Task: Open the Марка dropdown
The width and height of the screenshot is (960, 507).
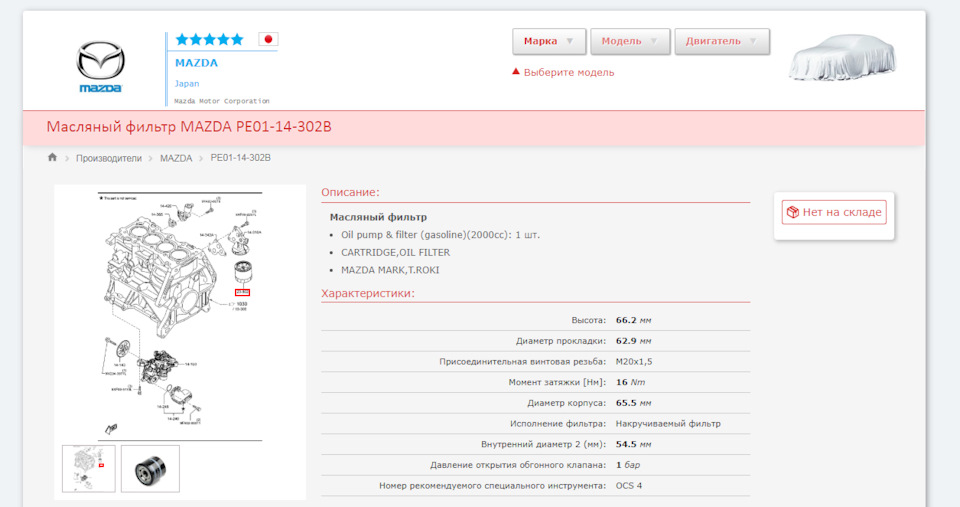Action: coord(549,42)
